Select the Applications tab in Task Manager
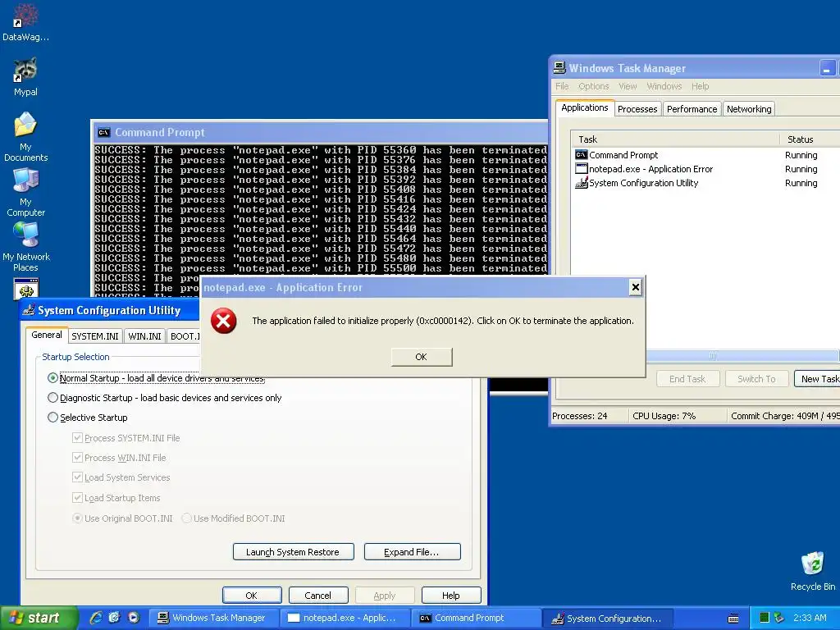The width and height of the screenshot is (840, 630). click(x=584, y=107)
